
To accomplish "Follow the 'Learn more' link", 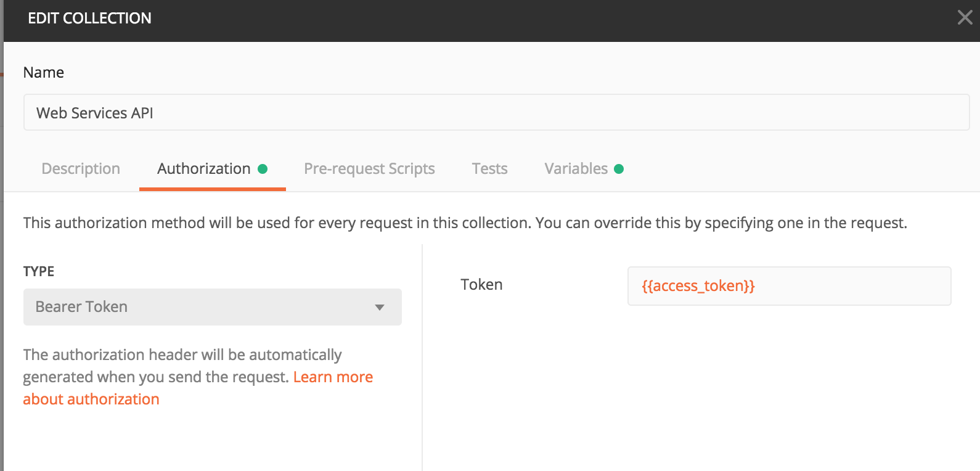I will tap(333, 377).
